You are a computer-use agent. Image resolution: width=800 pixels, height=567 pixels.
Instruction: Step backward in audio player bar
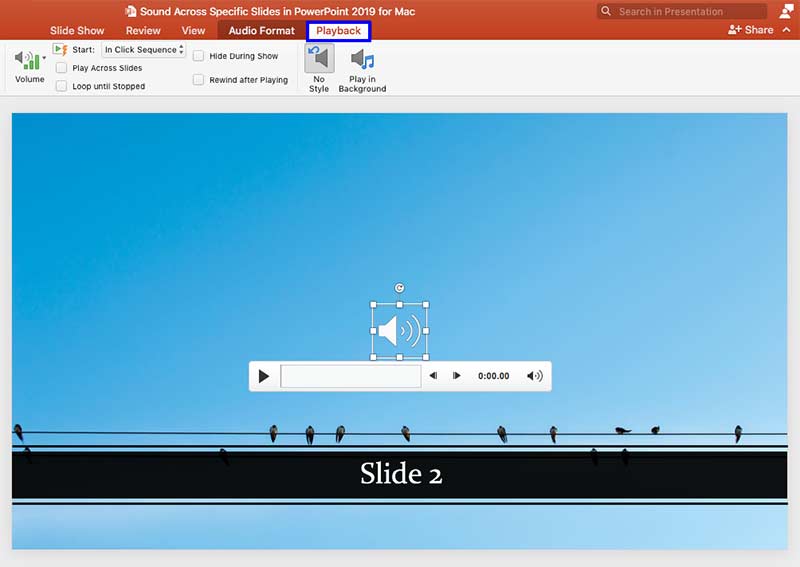pyautogui.click(x=433, y=376)
